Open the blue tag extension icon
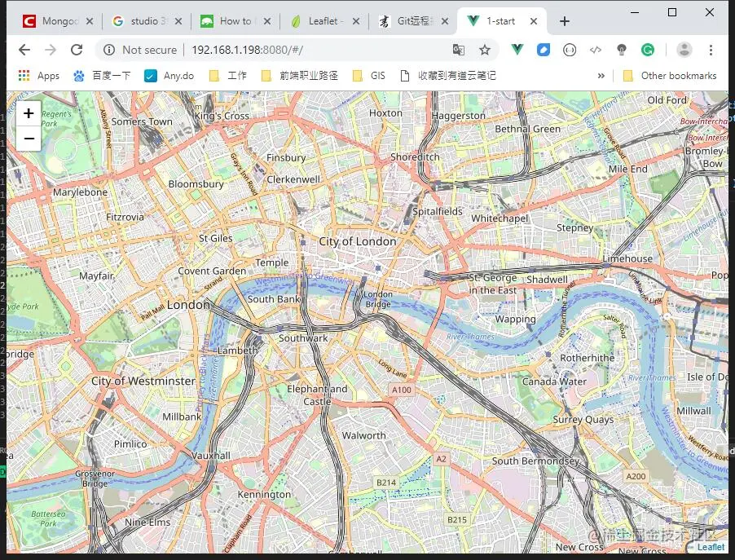Image resolution: width=735 pixels, height=560 pixels. [544, 50]
